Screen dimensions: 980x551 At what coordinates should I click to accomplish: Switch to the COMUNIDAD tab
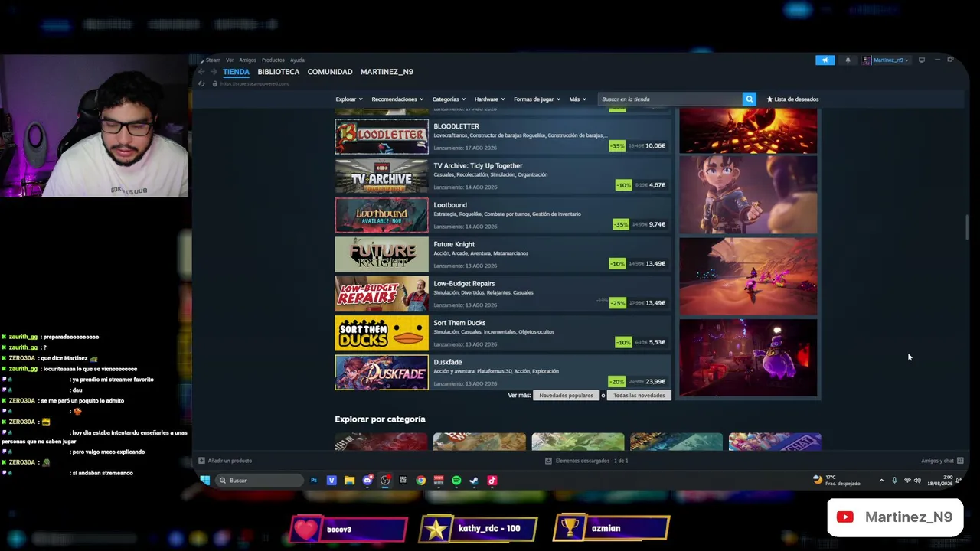tap(330, 72)
